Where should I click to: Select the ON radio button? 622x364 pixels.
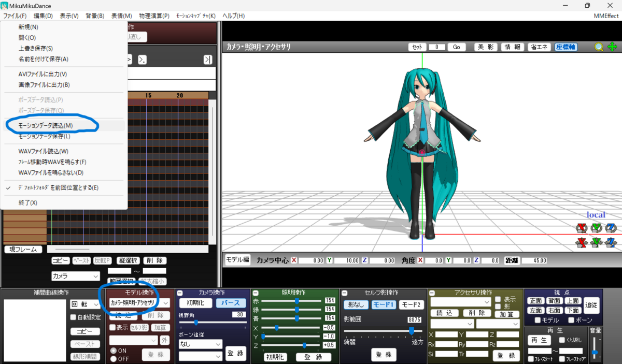click(113, 351)
